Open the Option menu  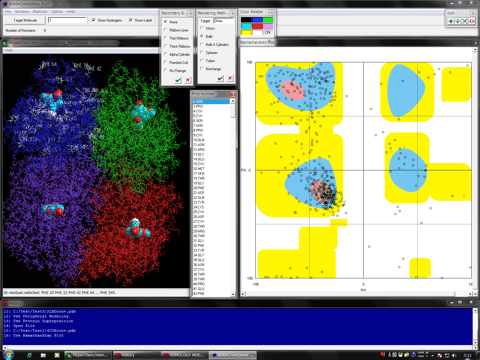click(57, 11)
